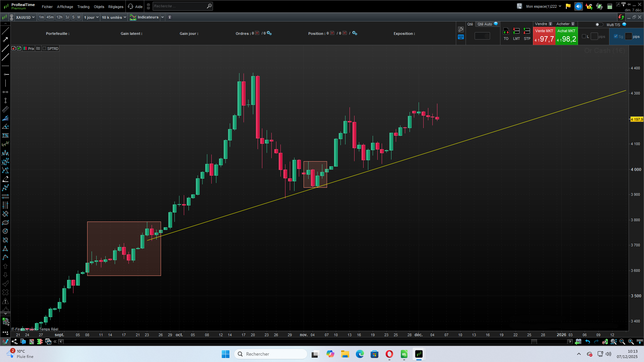
Task: Click the STP stop order icon
Action: [x=527, y=32]
